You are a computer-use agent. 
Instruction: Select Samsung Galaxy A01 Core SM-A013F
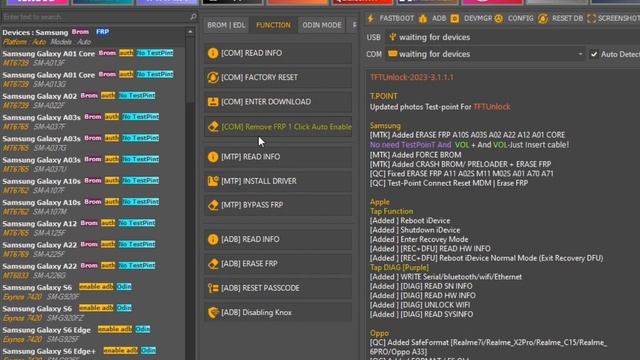pyautogui.click(x=93, y=58)
